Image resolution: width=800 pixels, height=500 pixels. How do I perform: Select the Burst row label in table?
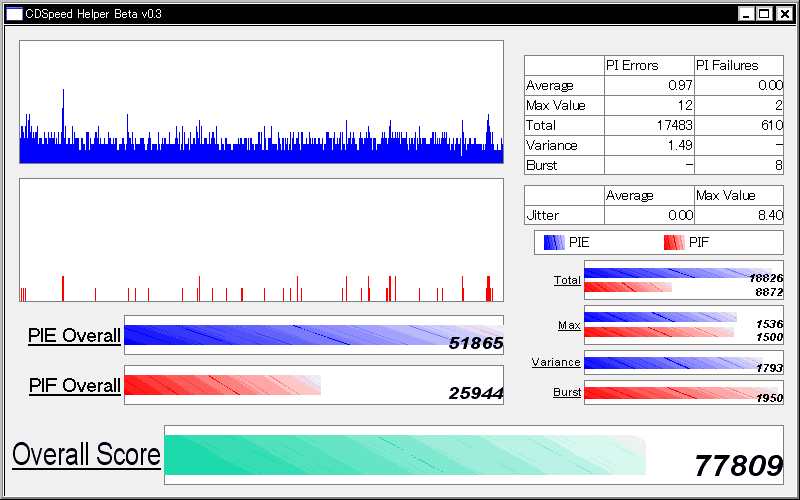[x=564, y=165]
